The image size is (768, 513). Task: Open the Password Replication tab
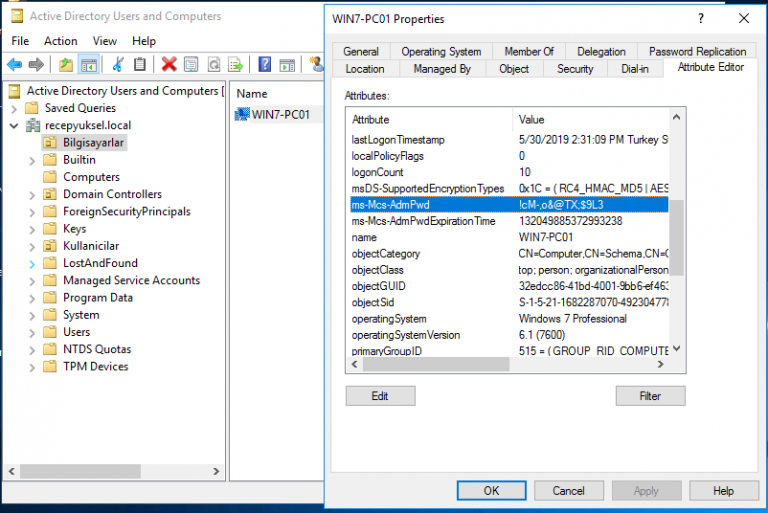tap(697, 51)
